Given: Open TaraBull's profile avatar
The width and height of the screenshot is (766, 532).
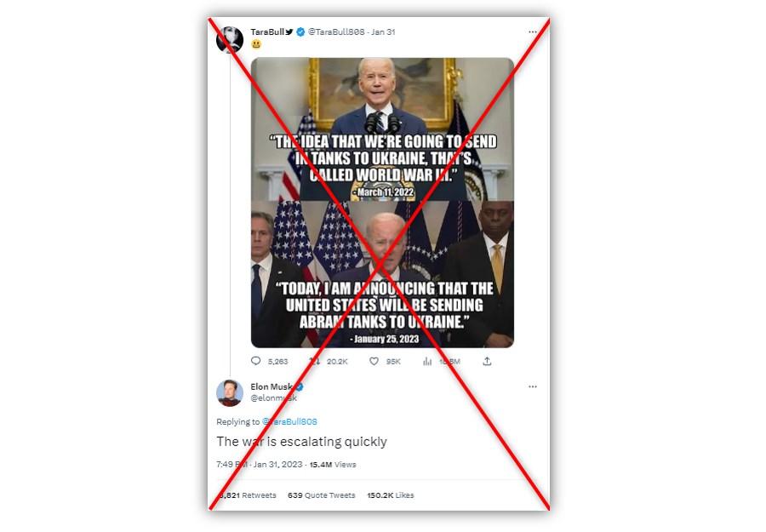Looking at the screenshot, I should point(230,39).
